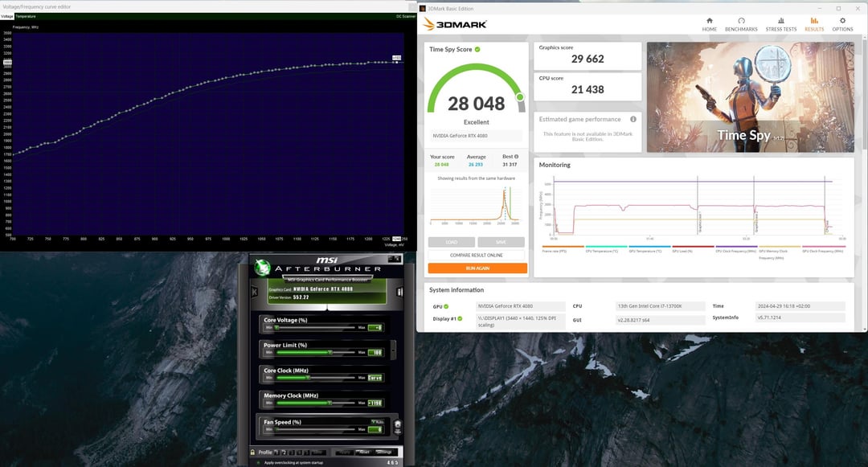Image resolution: width=868 pixels, height=467 pixels.
Task: Click green check beside GPU in System information
Action: [x=446, y=306]
